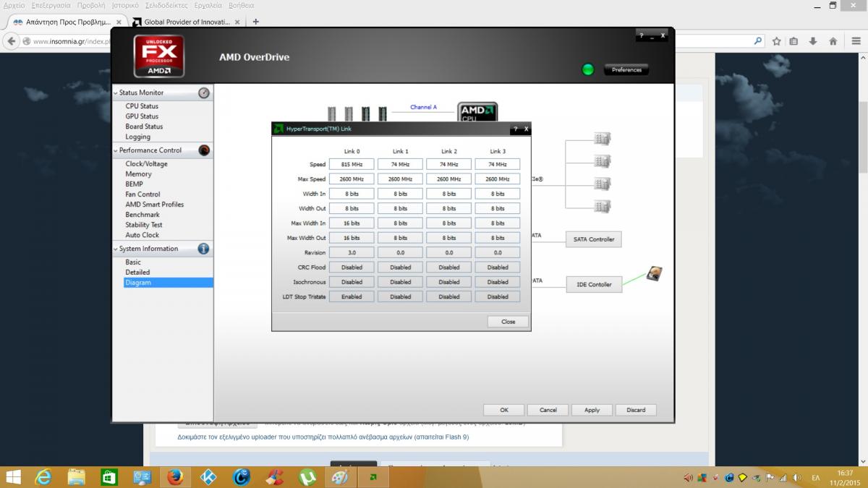Viewport: 868px width, 488px height.
Task: Click SATA Controller box in diagram
Action: click(593, 239)
